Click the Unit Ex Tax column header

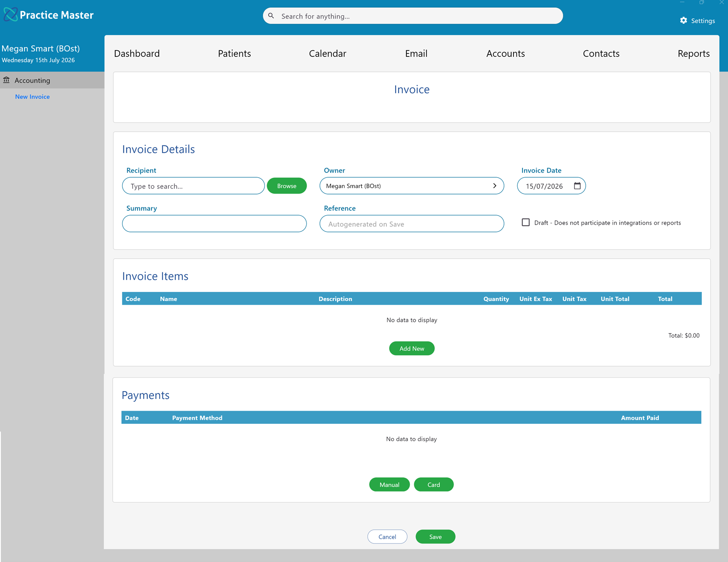[x=535, y=299]
